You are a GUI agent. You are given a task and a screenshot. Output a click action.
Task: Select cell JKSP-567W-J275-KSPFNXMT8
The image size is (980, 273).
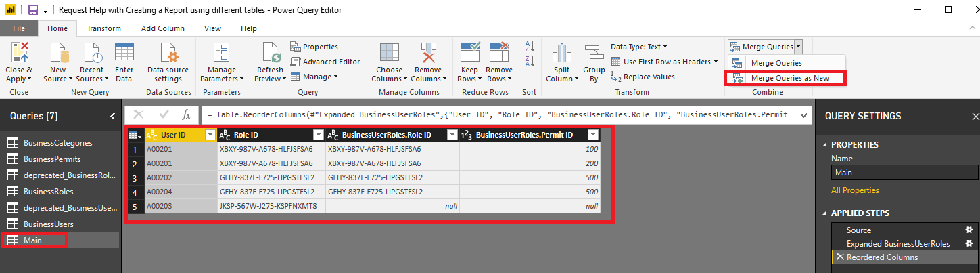coord(271,205)
